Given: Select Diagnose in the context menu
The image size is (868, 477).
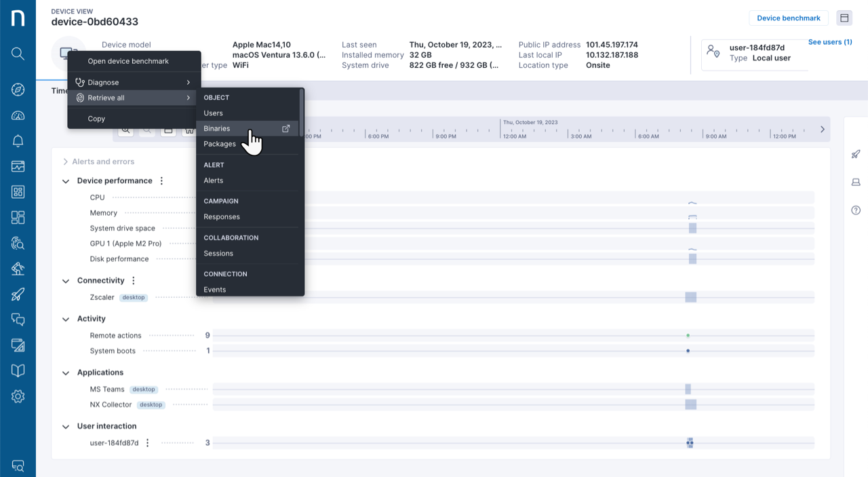Looking at the screenshot, I should pyautogui.click(x=103, y=83).
